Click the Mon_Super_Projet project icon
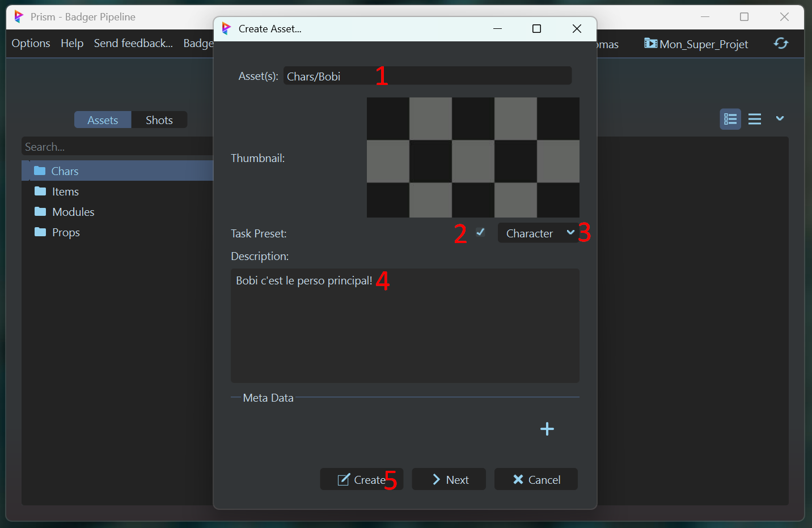This screenshot has width=812, height=528. tap(650, 44)
